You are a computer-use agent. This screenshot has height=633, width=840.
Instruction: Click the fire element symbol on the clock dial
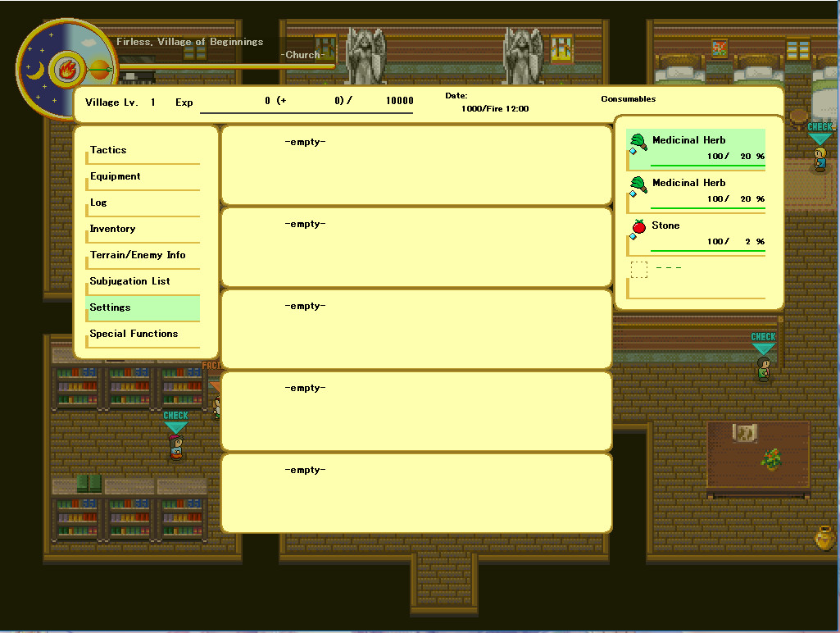pos(67,69)
